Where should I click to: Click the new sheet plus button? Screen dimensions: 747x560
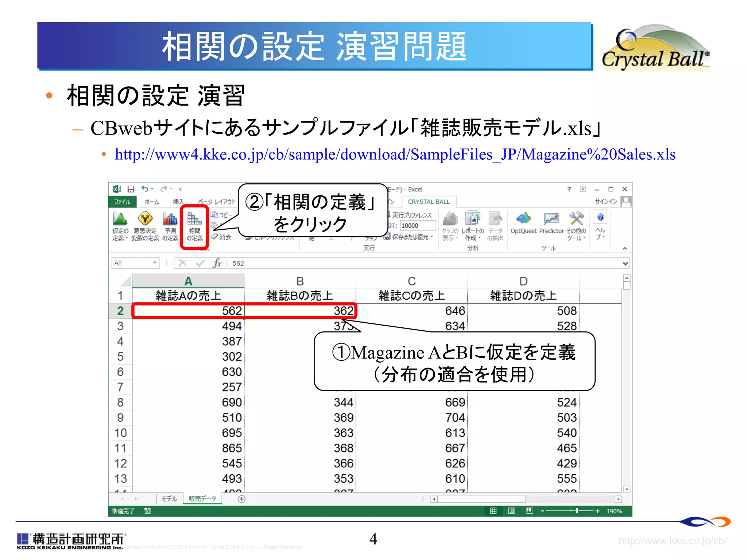click(241, 499)
